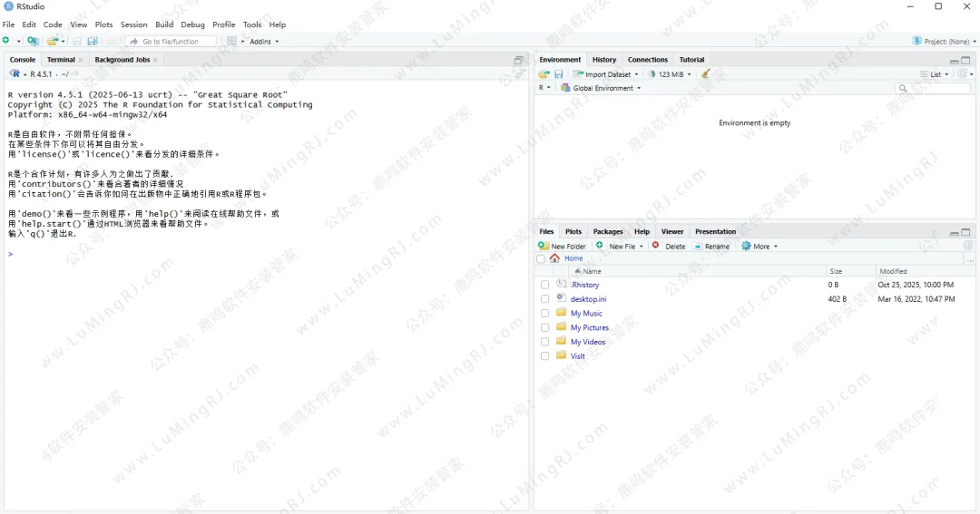
Task: Tick the checkbox beside My Pictures
Action: pos(544,327)
